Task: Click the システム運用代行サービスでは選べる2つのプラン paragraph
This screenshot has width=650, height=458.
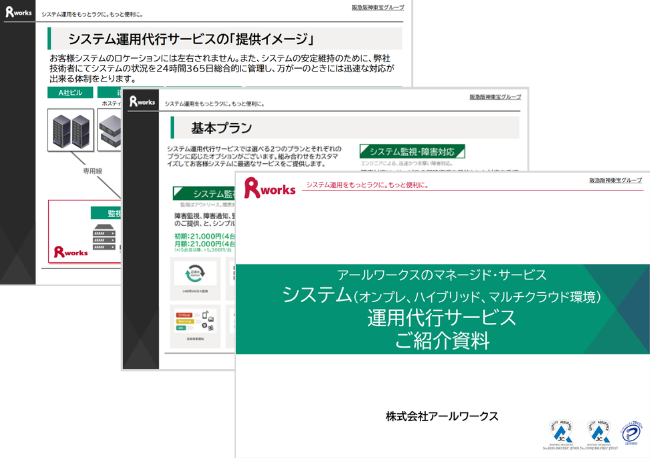Action: click(254, 156)
